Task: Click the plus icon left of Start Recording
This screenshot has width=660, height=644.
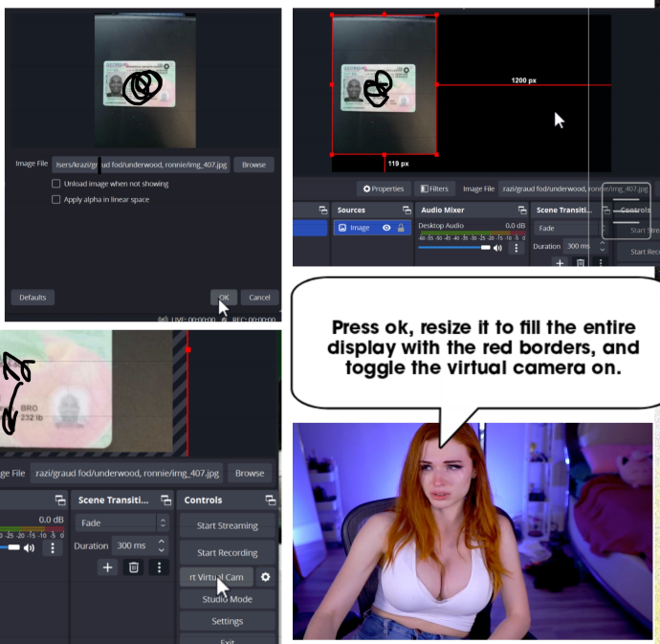Action: tap(107, 566)
